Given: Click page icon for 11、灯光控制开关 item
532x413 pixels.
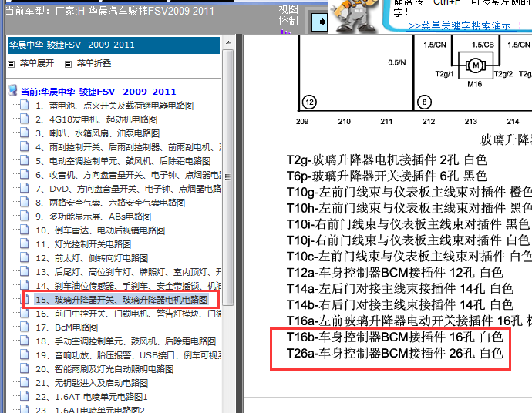Looking at the screenshot, I should click(25, 243).
